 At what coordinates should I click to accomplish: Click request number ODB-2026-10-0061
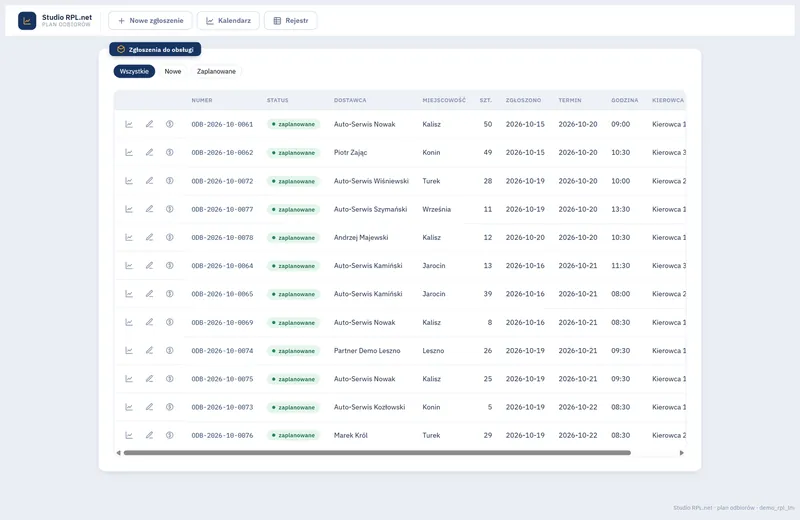[x=222, y=124]
